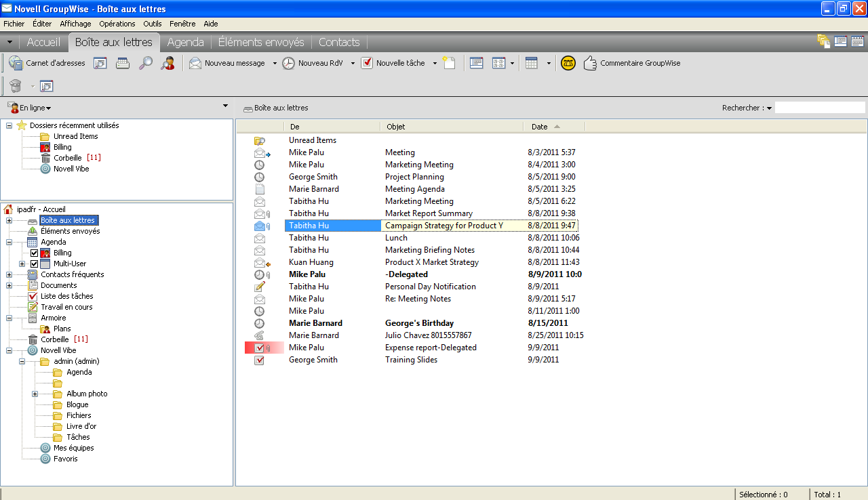Switch to the Agenda tab
Image resolution: width=868 pixels, height=500 pixels.
pos(186,42)
